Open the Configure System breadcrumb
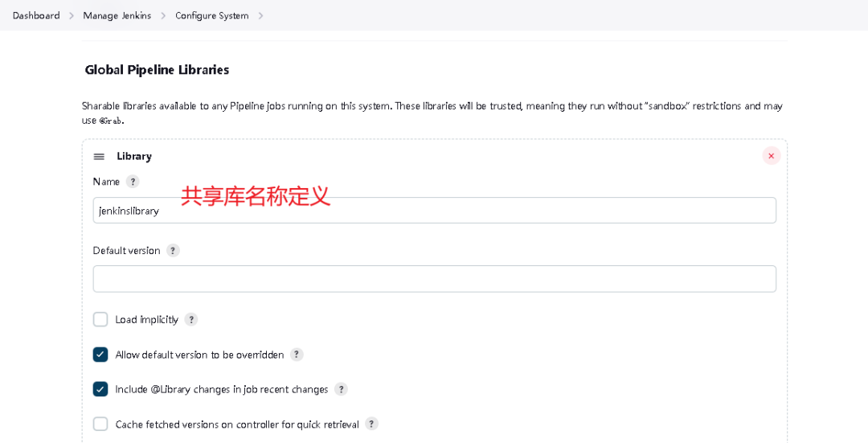 212,15
